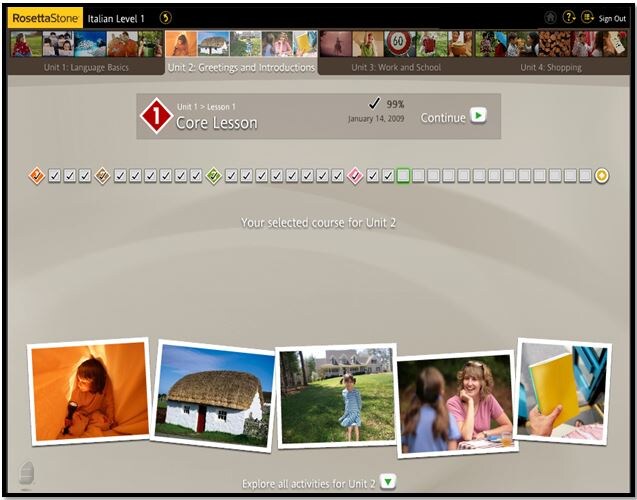The width and height of the screenshot is (637, 500).
Task: Select the pink diamond lesson marker
Action: (x=354, y=176)
